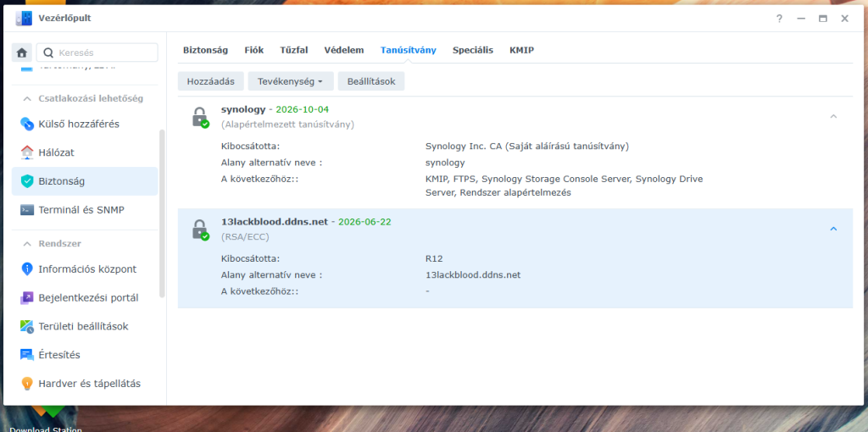Click the Beállítások button
Viewport: 868px width, 432px height.
pyautogui.click(x=371, y=81)
